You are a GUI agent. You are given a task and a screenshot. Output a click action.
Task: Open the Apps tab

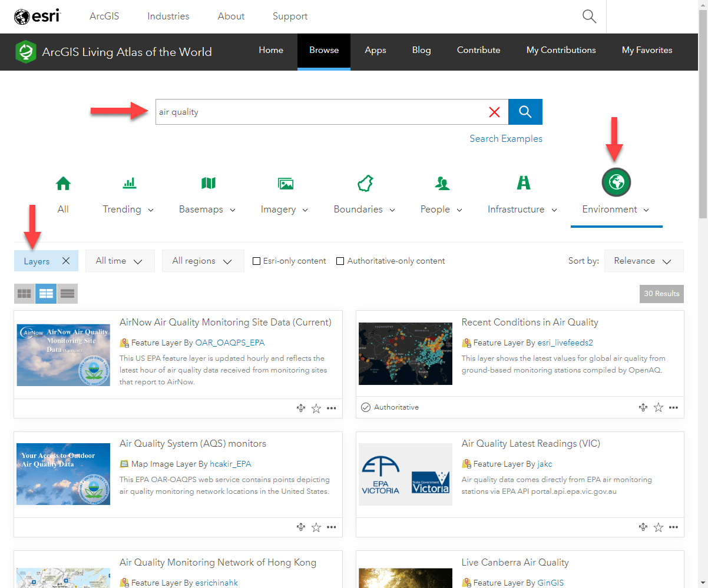pyautogui.click(x=375, y=50)
